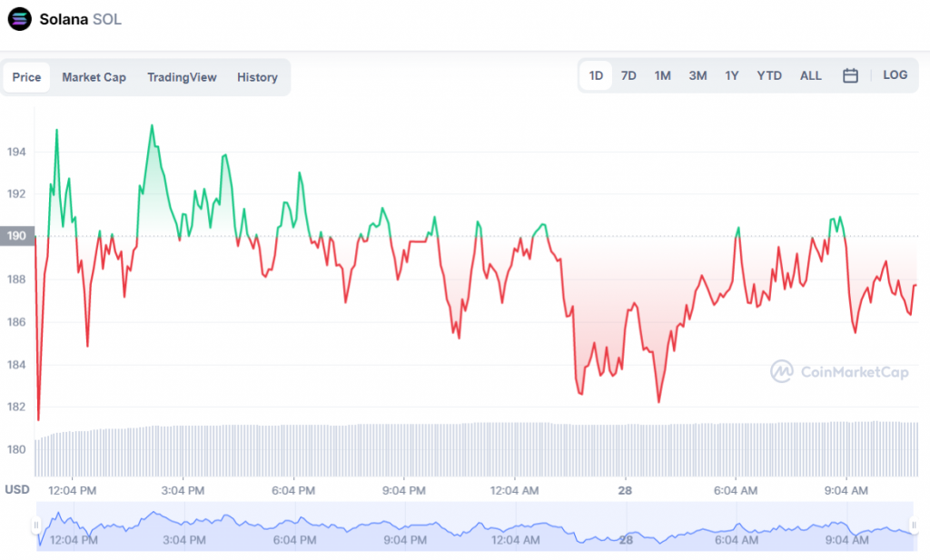Switch to the Market Cap tab
Image resolution: width=930 pixels, height=560 pixels.
[94, 77]
